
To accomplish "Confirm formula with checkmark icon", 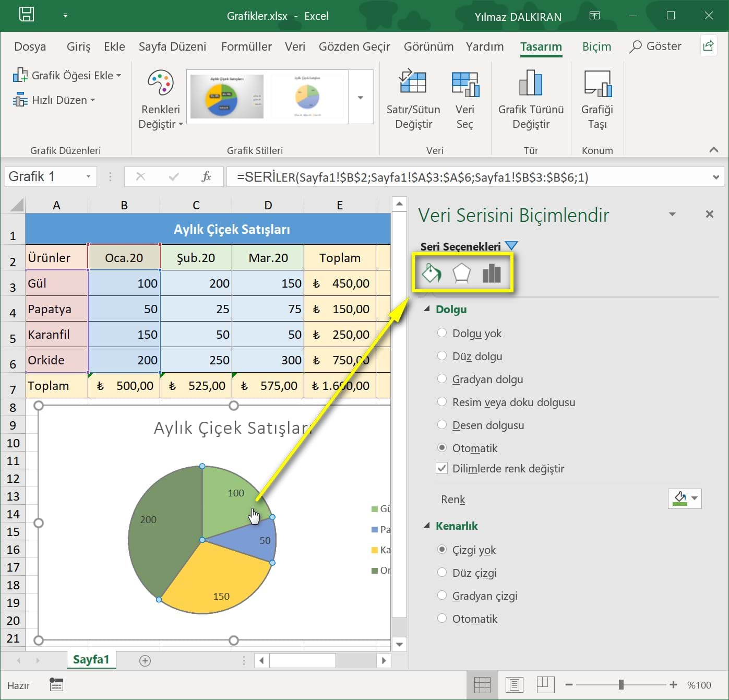I will [174, 176].
